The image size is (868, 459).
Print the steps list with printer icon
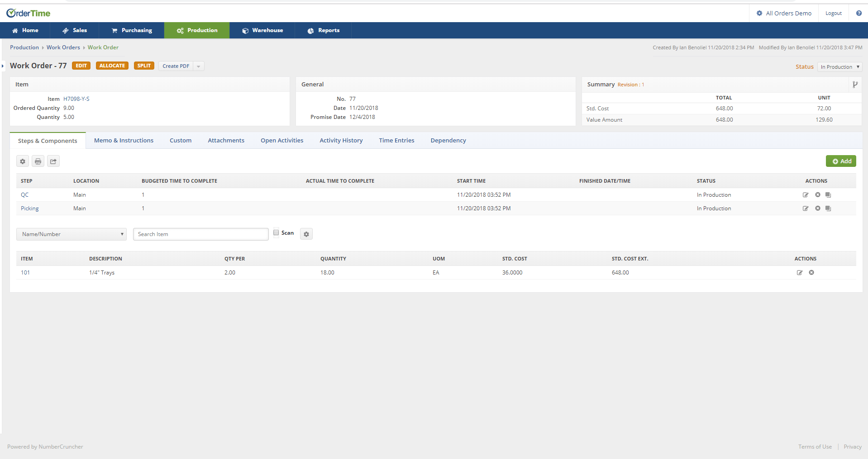[x=38, y=161]
